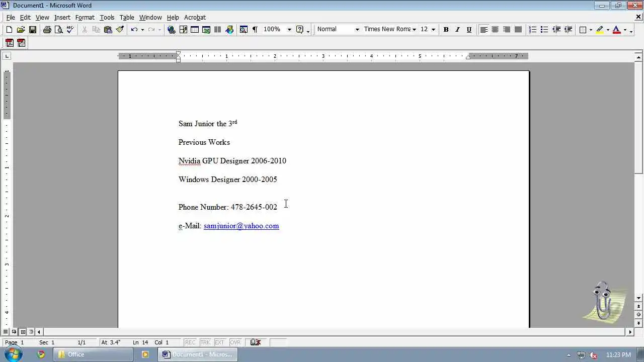Open the font size 12 dropdown
This screenshot has height=362, width=644.
point(433,30)
